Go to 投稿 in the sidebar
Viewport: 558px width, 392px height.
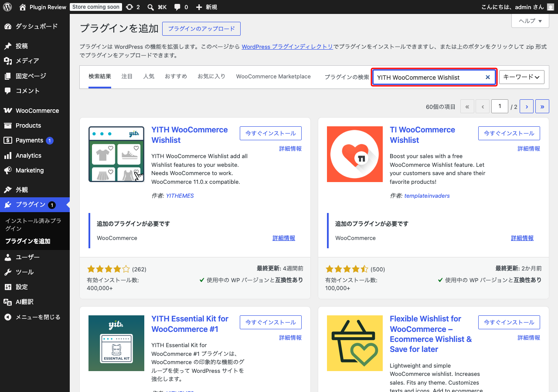(x=35, y=46)
